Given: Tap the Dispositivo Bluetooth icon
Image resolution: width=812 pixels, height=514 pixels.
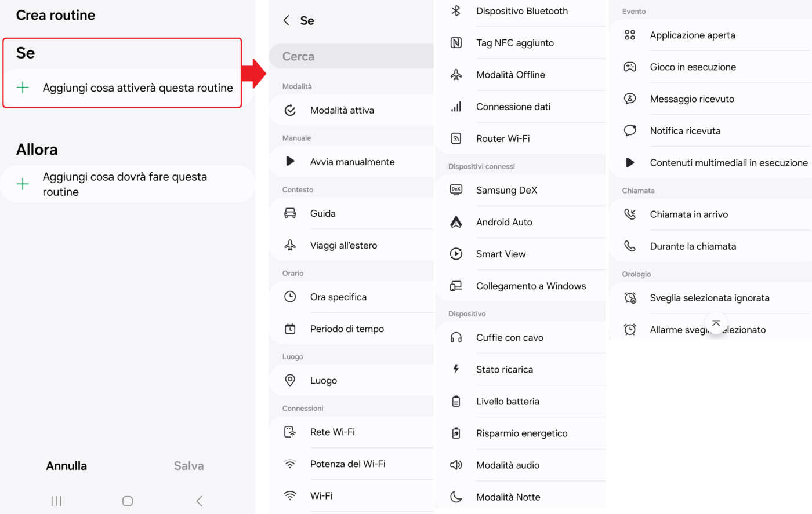Looking at the screenshot, I should (456, 11).
